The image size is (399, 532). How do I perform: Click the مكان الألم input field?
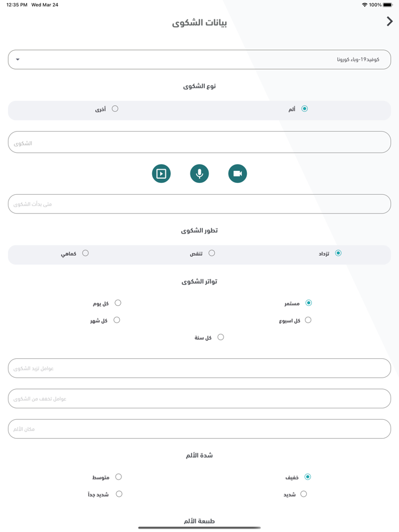[x=199, y=428]
